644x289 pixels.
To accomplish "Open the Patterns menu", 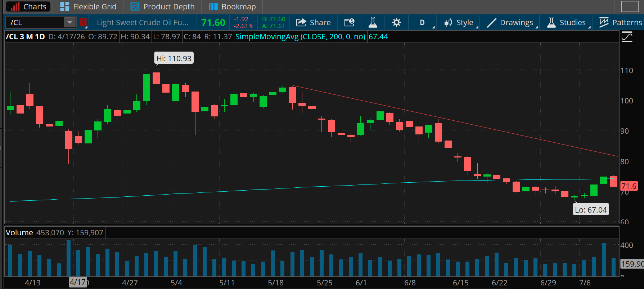I will tap(621, 22).
